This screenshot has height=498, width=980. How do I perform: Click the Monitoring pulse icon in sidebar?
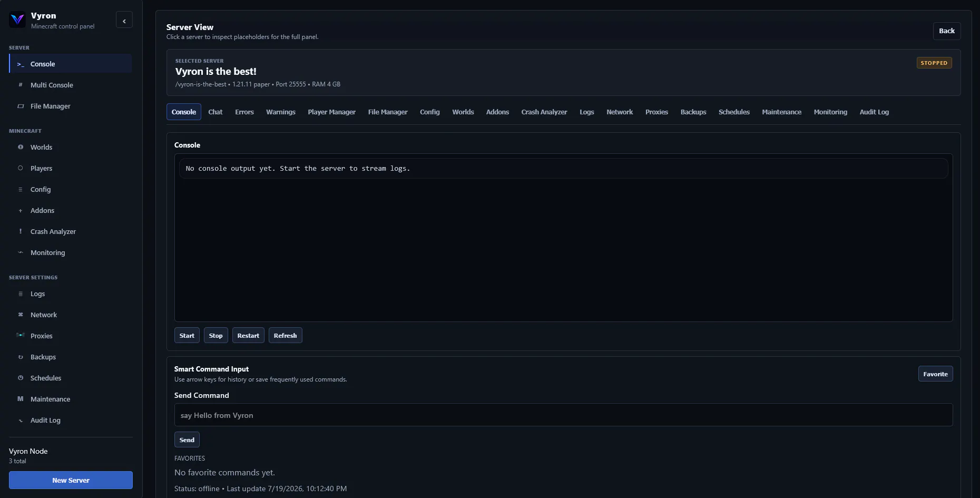[x=21, y=252]
